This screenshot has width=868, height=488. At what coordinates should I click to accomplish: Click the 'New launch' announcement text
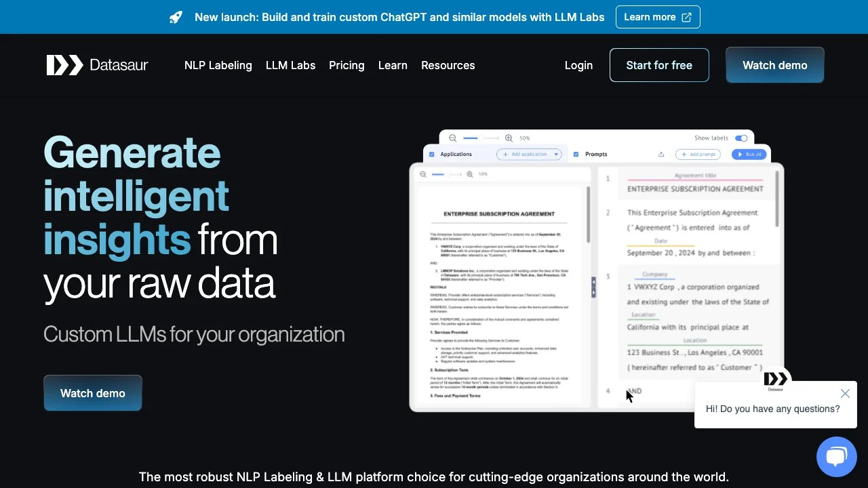click(x=399, y=17)
